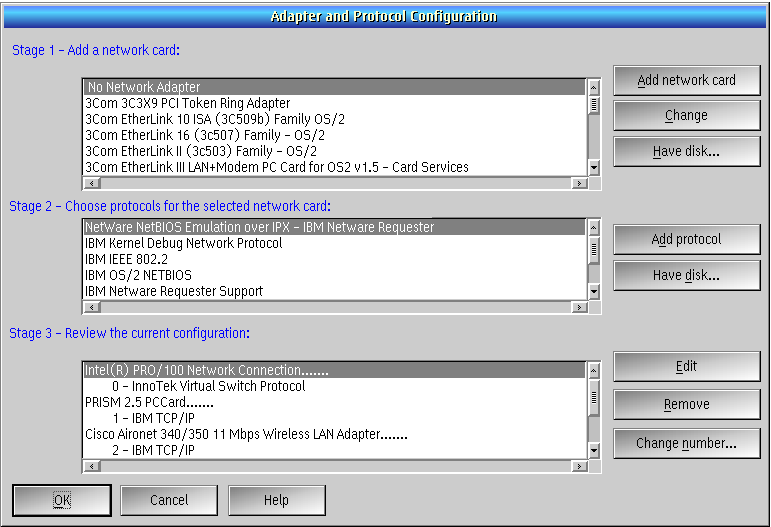Click the Edit button

(x=686, y=366)
